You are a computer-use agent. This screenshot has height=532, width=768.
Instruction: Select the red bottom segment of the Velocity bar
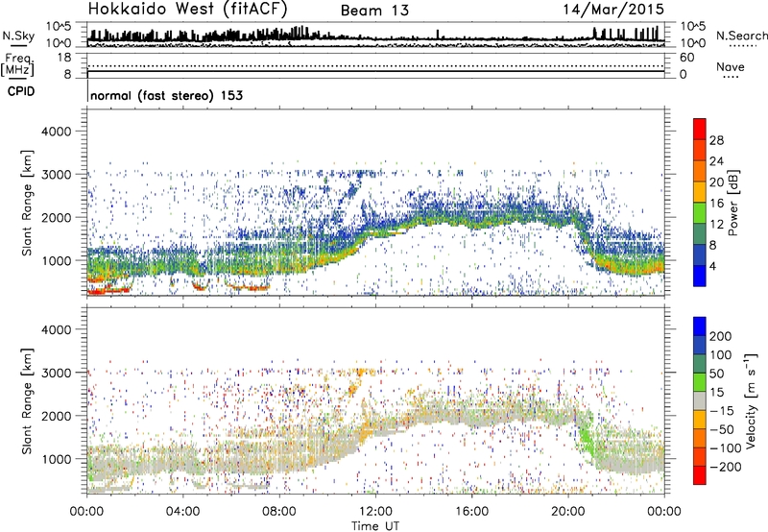point(700,475)
